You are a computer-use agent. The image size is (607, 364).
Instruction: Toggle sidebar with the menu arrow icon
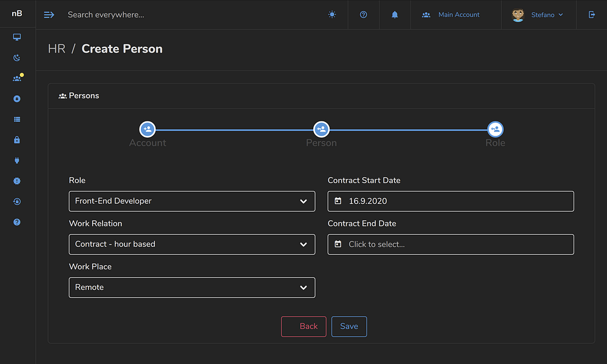(x=49, y=15)
